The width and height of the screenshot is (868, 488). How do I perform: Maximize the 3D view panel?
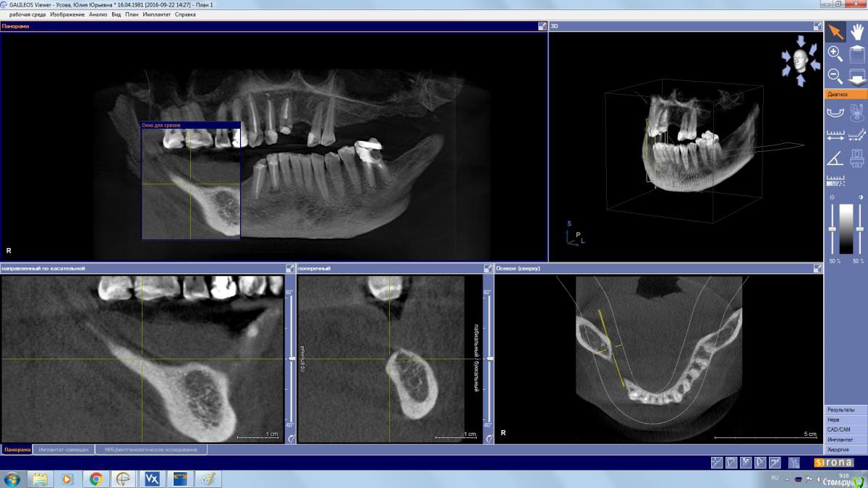coord(817,26)
